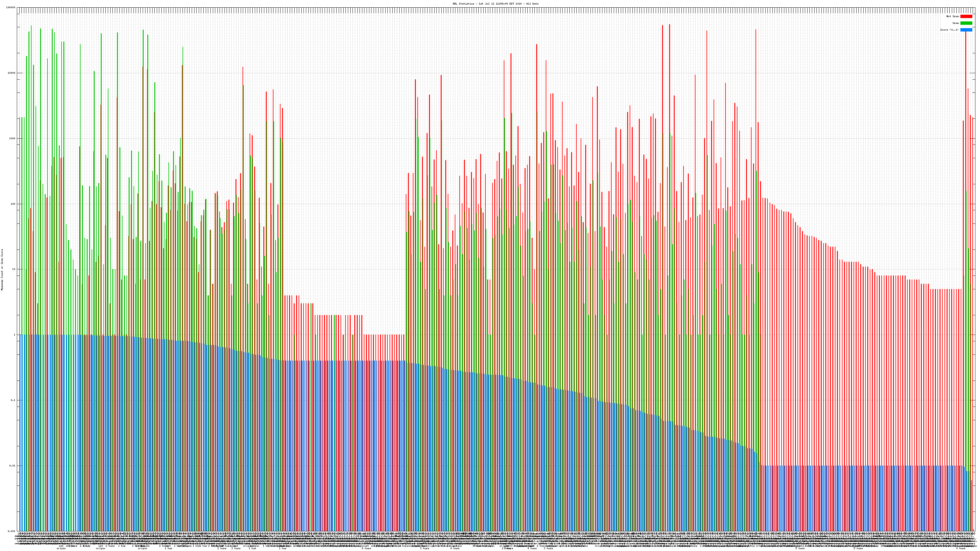Screen dimensions: 980x551
Task: Click the 10000 y-axis tick label
Action: click(x=12, y=73)
